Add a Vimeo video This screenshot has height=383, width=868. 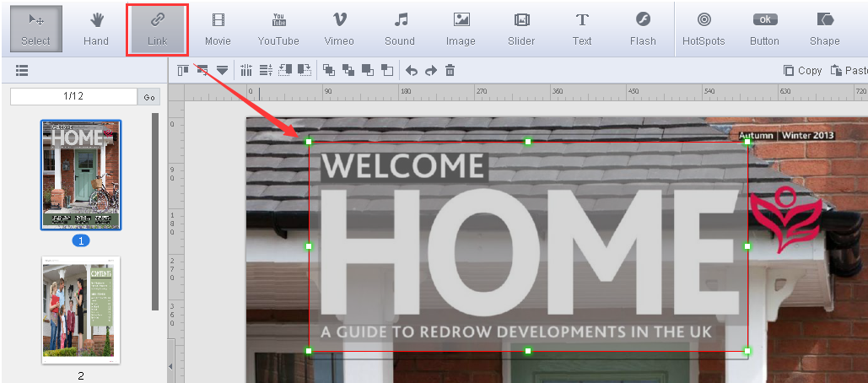click(339, 29)
